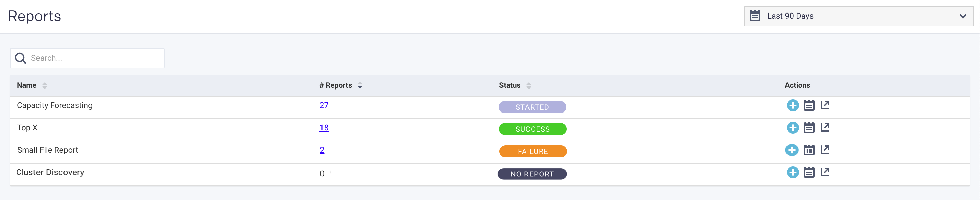Open the 27 reports link for Capacity Forecasting
The image size is (980, 200).
[324, 105]
